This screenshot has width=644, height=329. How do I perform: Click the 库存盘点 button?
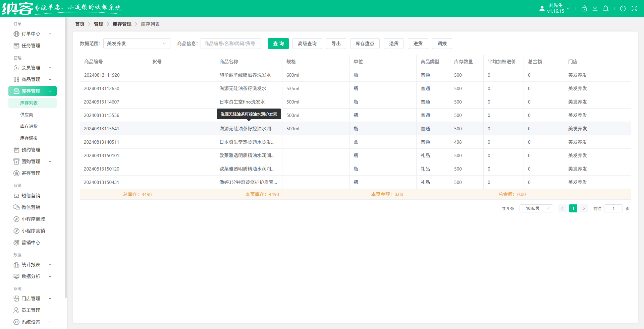coord(365,44)
